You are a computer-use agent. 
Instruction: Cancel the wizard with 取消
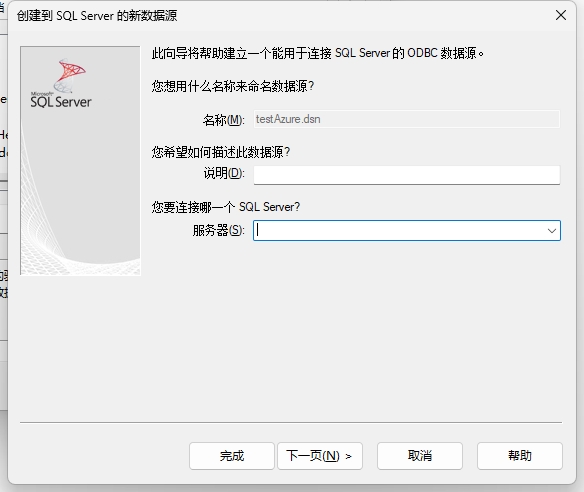pos(420,456)
